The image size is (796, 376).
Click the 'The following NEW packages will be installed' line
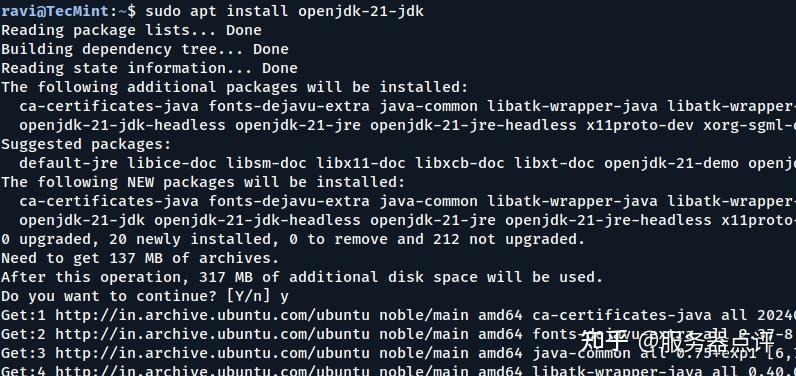pos(204,182)
